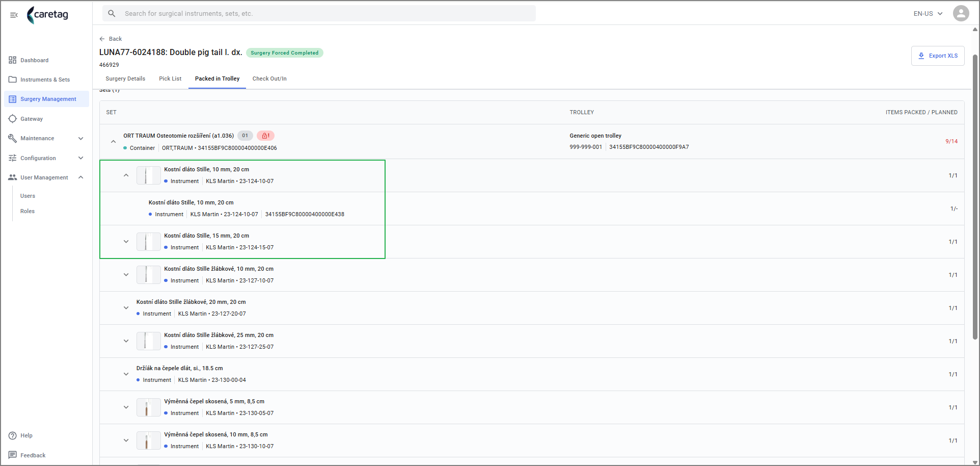Collapse the sidebar with the hamburger menu icon
The width and height of the screenshot is (980, 466).
click(14, 15)
